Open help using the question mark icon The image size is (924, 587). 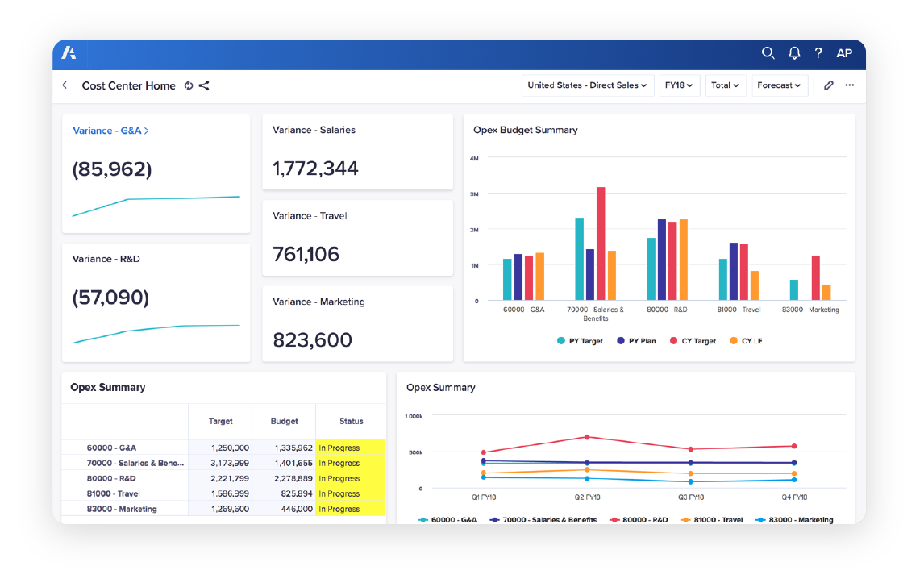(818, 53)
